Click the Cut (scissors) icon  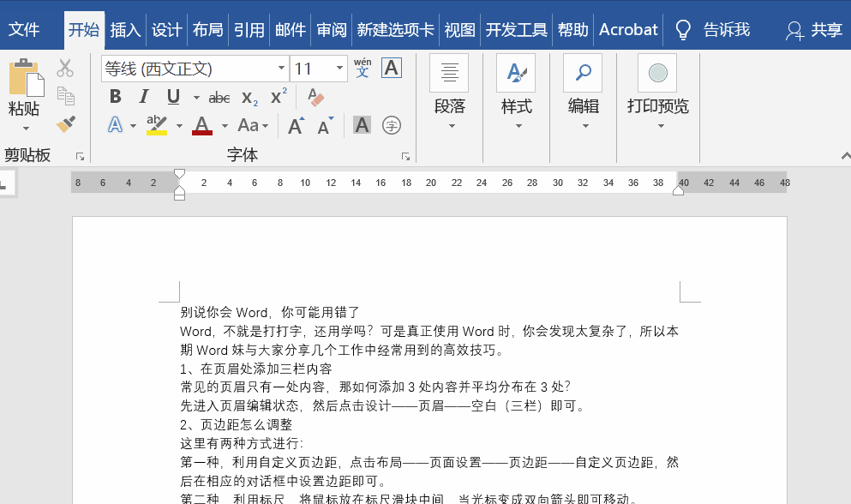(x=63, y=69)
